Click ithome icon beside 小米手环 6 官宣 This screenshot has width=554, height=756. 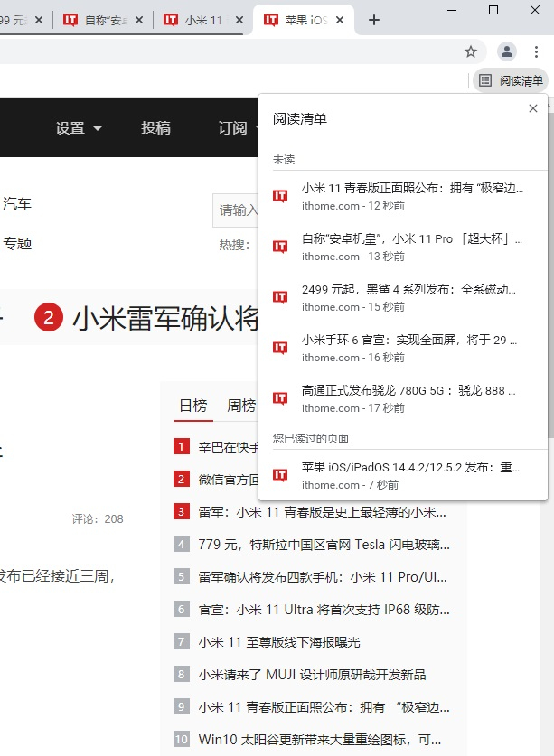point(280,348)
